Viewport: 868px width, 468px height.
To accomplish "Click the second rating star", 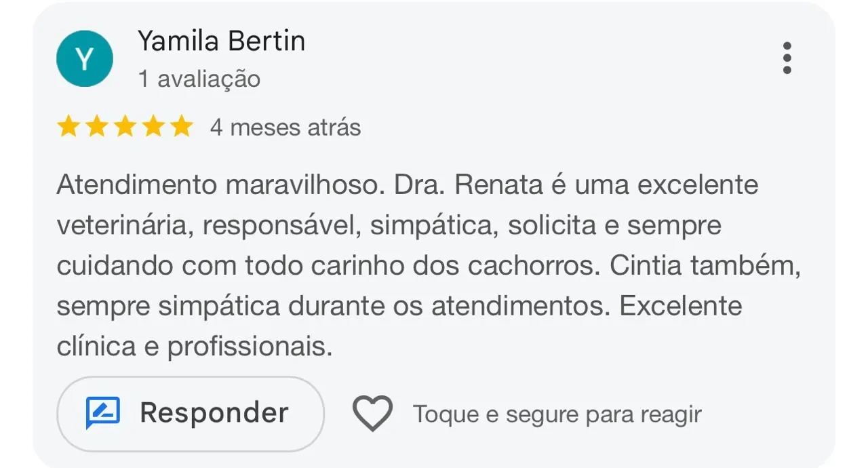I will [x=96, y=127].
